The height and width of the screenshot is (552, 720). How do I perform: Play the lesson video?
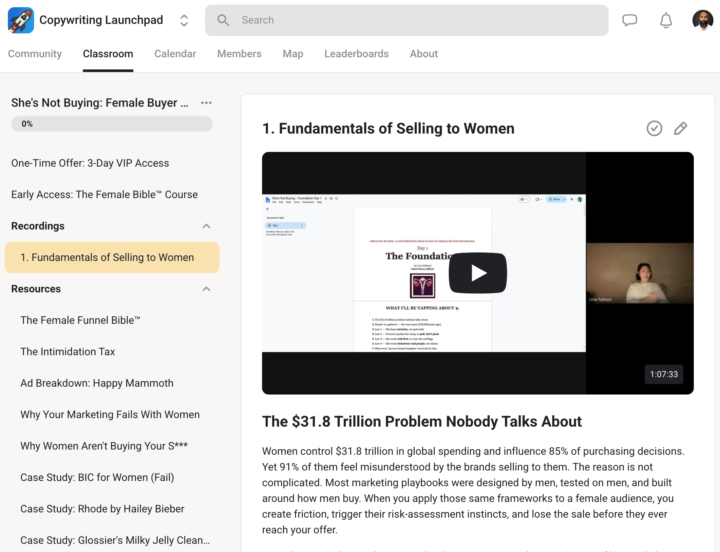(478, 273)
